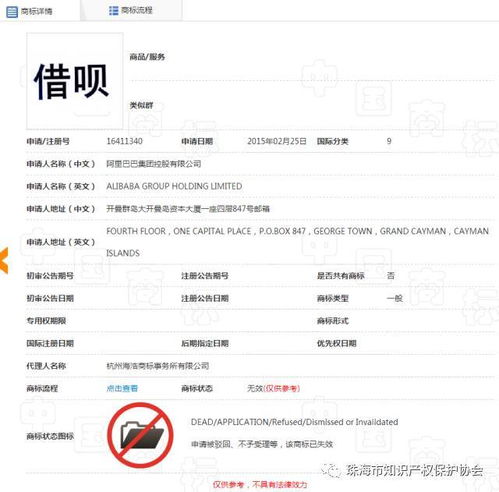Select ALIBABA GROUP HOLDING LIMITED text

174,186
